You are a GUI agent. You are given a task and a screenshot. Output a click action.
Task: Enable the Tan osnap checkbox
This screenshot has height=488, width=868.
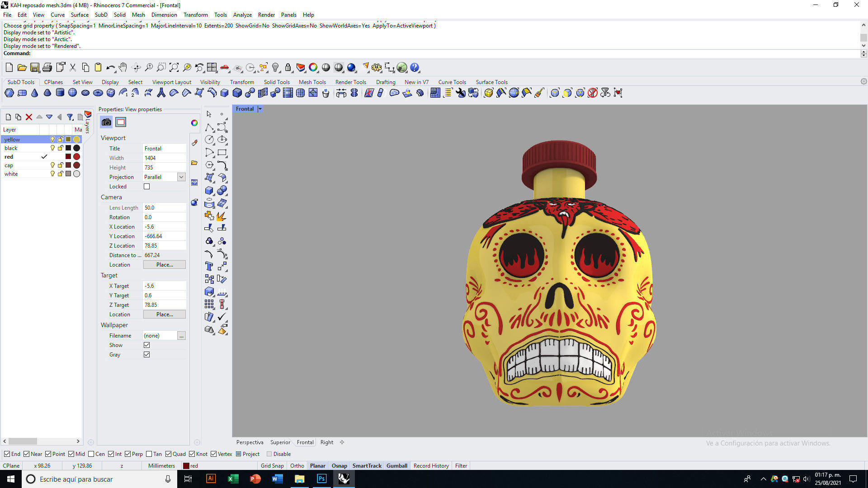pyautogui.click(x=149, y=454)
